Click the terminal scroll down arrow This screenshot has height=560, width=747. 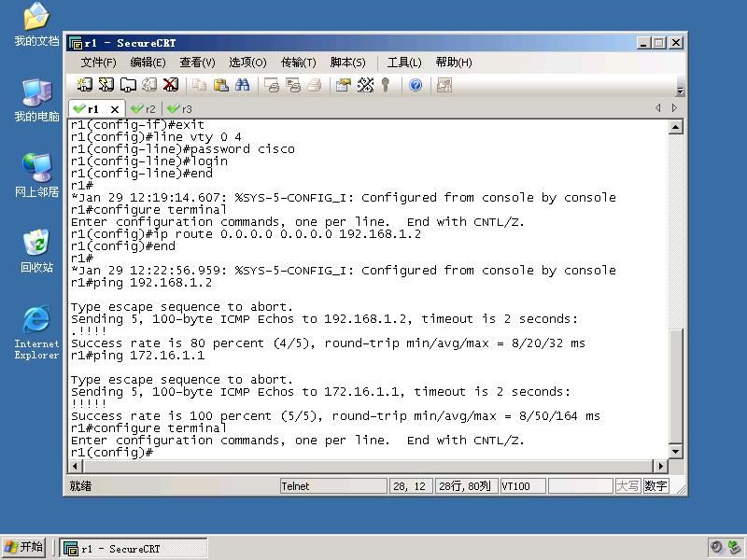(675, 451)
